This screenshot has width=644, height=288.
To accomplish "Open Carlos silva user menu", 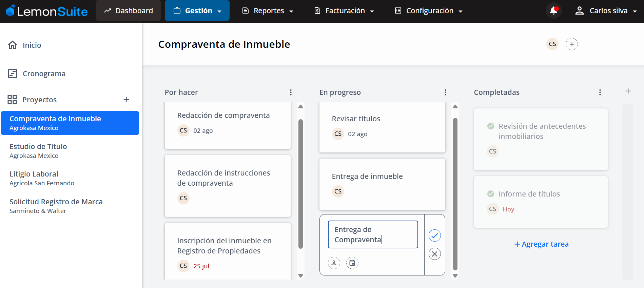I will pos(606,11).
